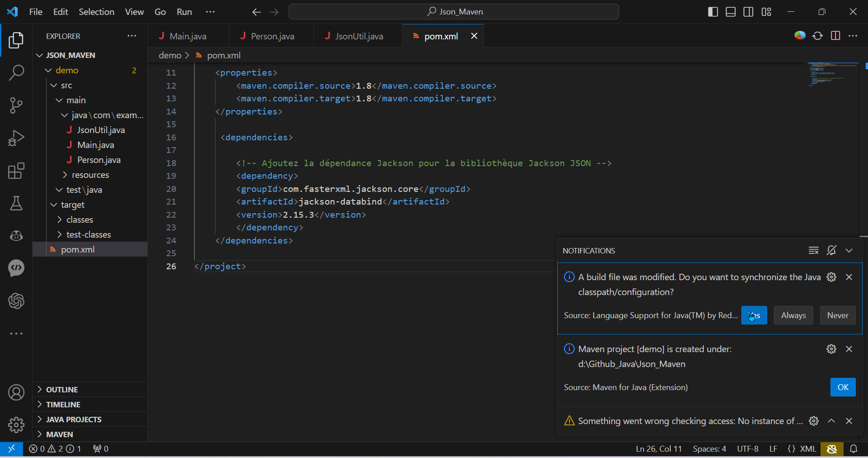Open the Selection menu
The image size is (868, 458).
pos(96,12)
